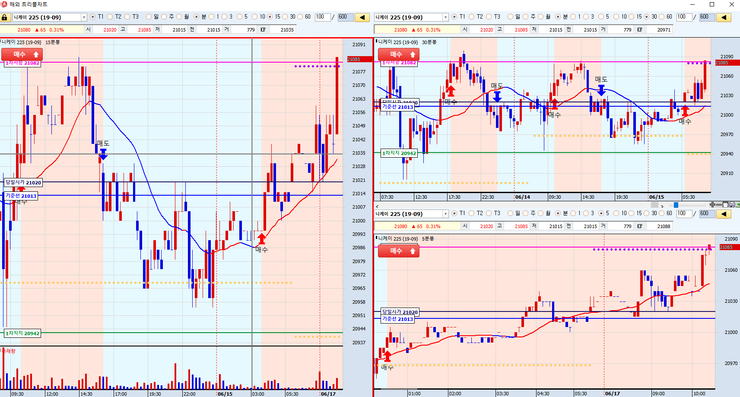Click the blue 매도 sell arrow marker on the 15-minute chart
This screenshot has height=397, width=740.
pos(103,154)
